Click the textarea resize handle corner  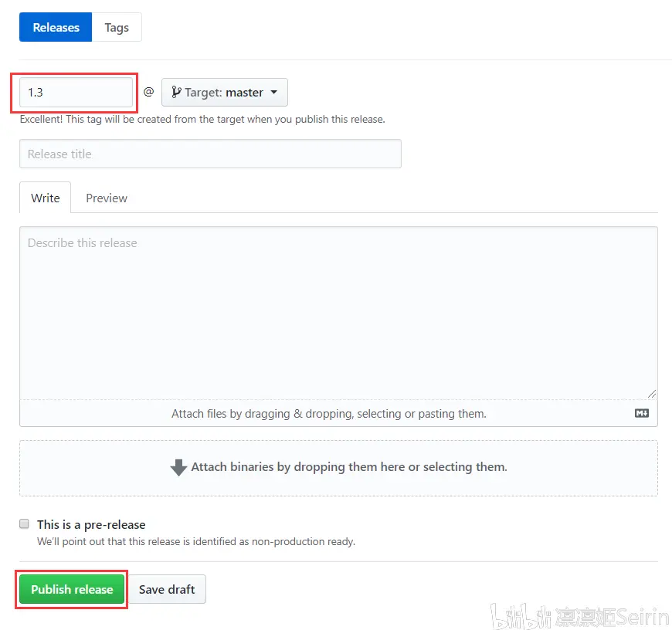[652, 393]
